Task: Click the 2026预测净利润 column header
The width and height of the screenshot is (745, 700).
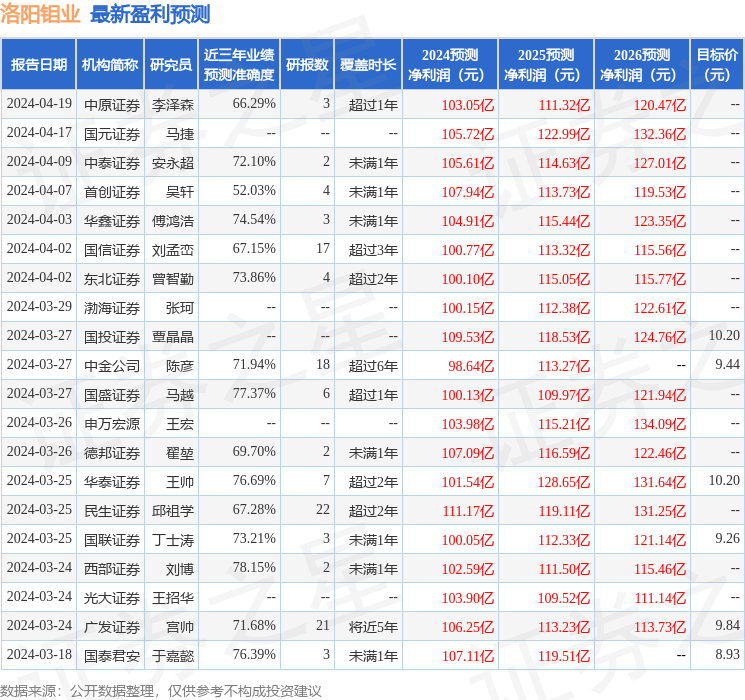Action: [642, 65]
